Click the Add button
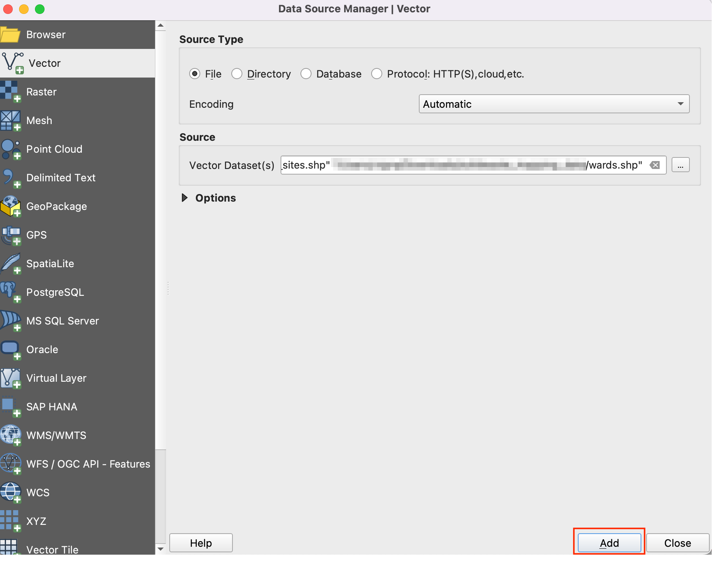The image size is (728, 571). pos(609,543)
